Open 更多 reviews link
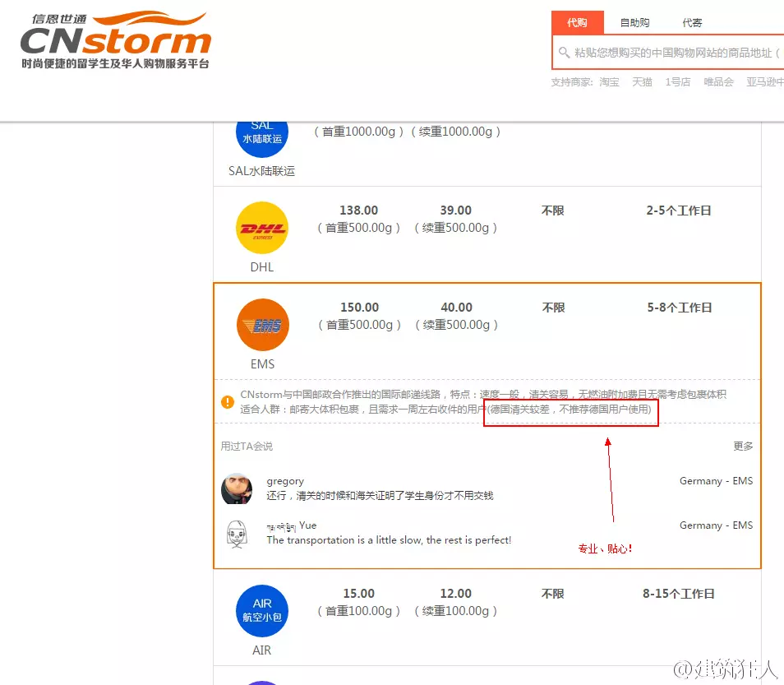Viewport: 784px width, 685px height. [743, 446]
